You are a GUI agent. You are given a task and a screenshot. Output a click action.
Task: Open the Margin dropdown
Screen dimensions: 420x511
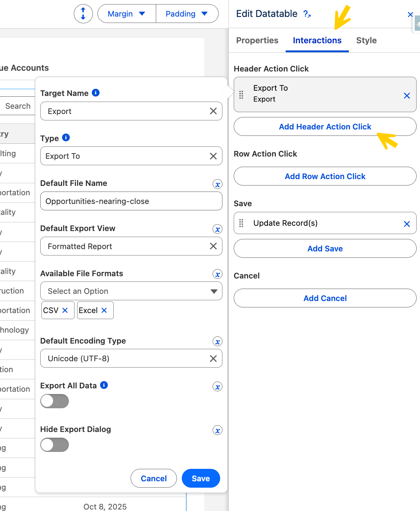126,14
